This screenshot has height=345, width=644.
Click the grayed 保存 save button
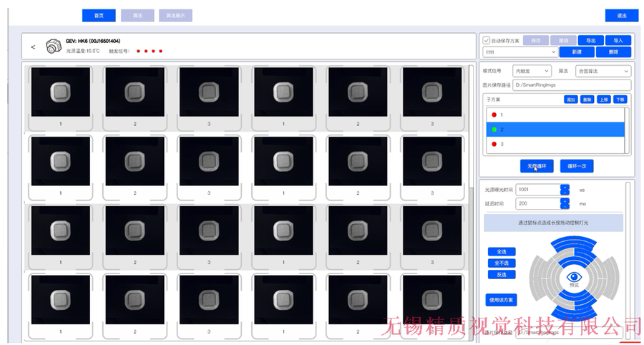click(x=536, y=40)
